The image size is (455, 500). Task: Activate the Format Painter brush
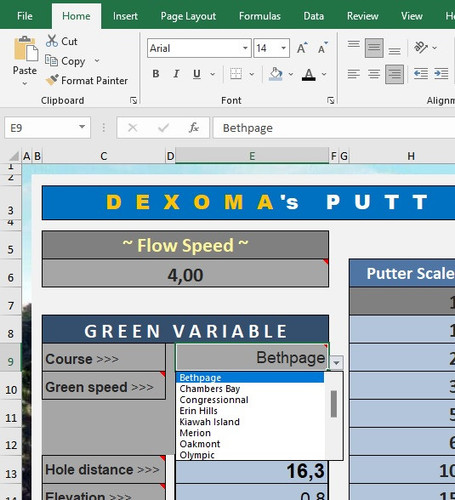coord(52,80)
